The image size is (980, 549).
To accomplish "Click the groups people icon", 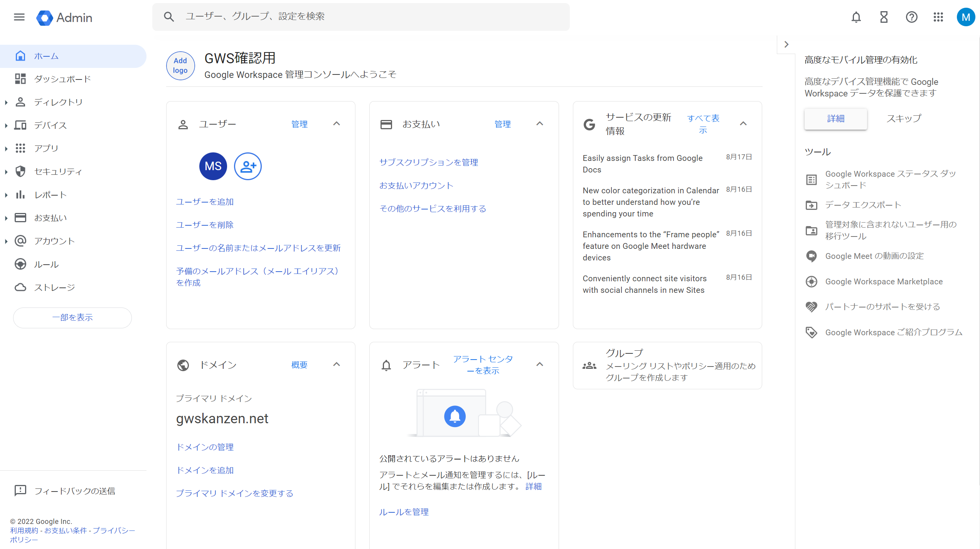I will pyautogui.click(x=589, y=365).
